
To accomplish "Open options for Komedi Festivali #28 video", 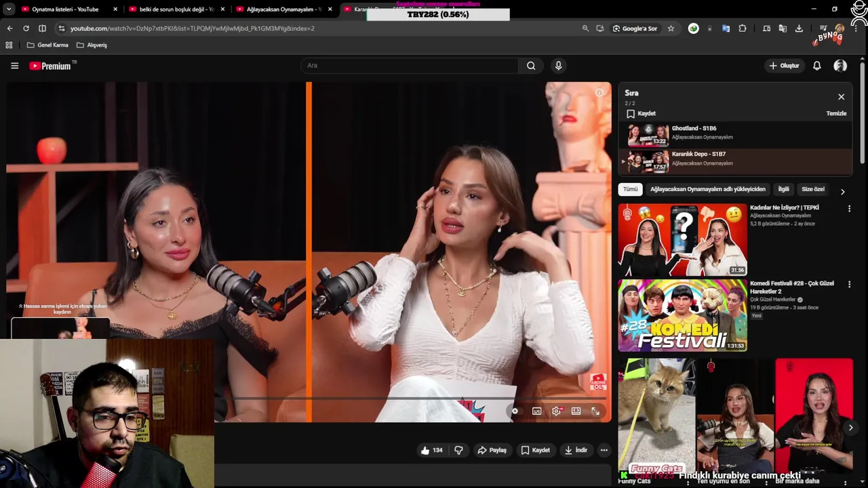I will tap(849, 285).
